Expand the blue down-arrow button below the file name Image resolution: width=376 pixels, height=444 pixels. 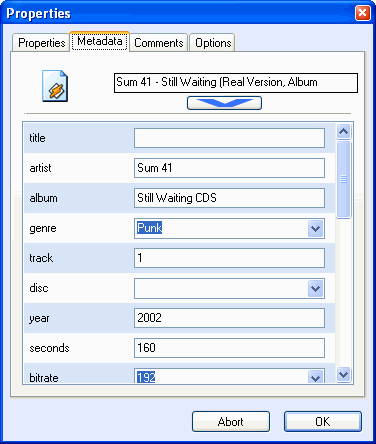(224, 103)
